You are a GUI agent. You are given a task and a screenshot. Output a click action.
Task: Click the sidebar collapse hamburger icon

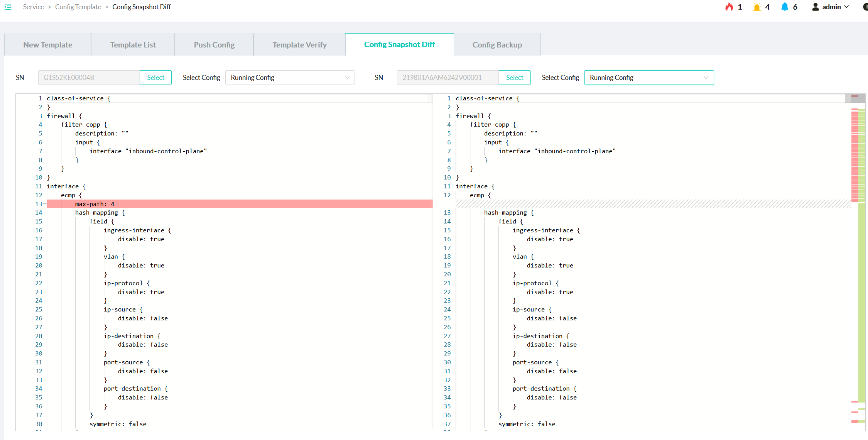click(8, 7)
